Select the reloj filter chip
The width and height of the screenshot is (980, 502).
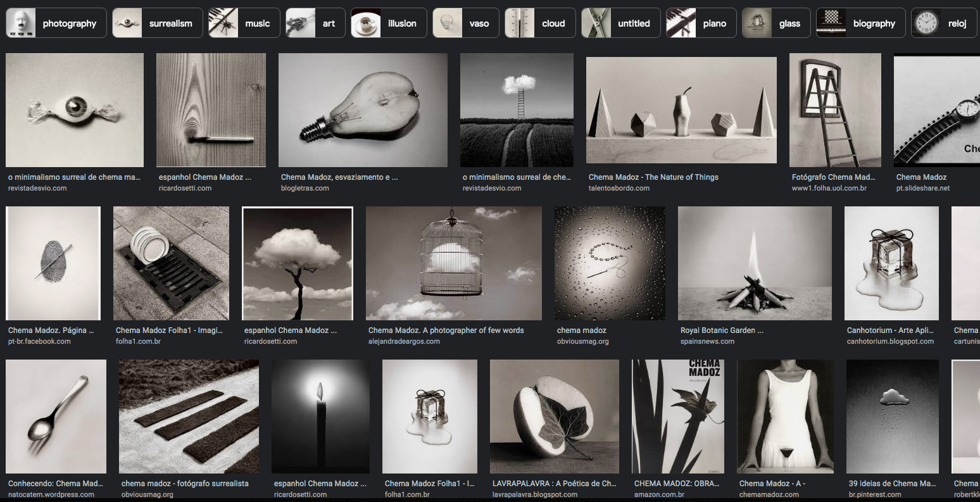(943, 23)
